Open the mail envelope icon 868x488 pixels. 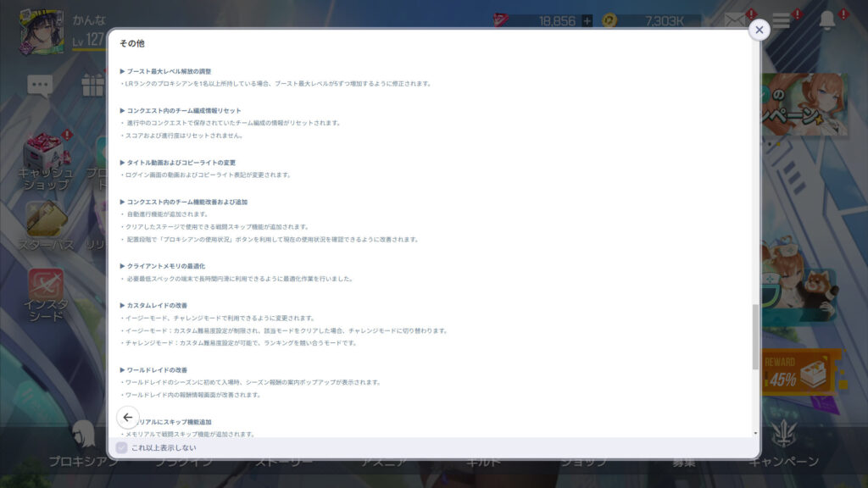[735, 21]
